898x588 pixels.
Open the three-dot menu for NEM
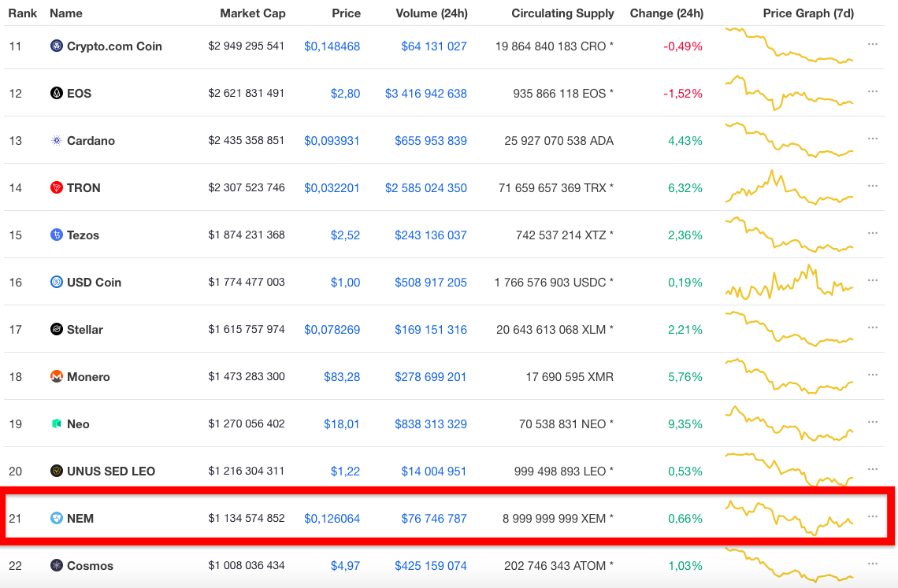[872, 516]
